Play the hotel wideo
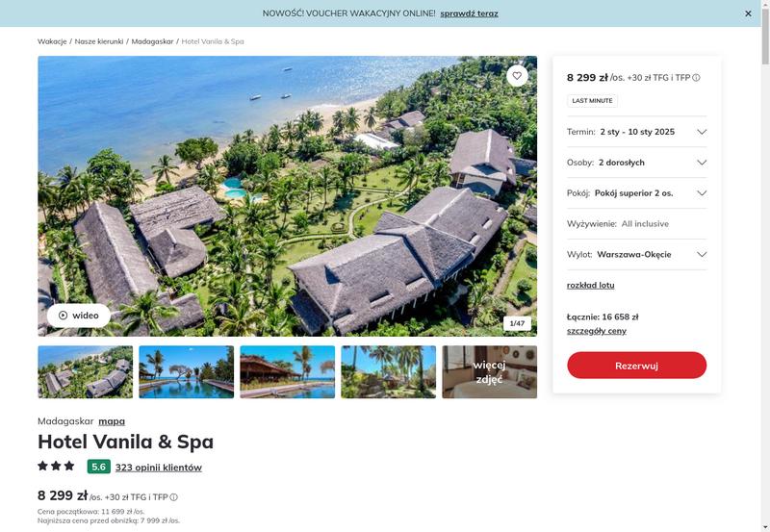The height and width of the screenshot is (532, 770). point(79,316)
